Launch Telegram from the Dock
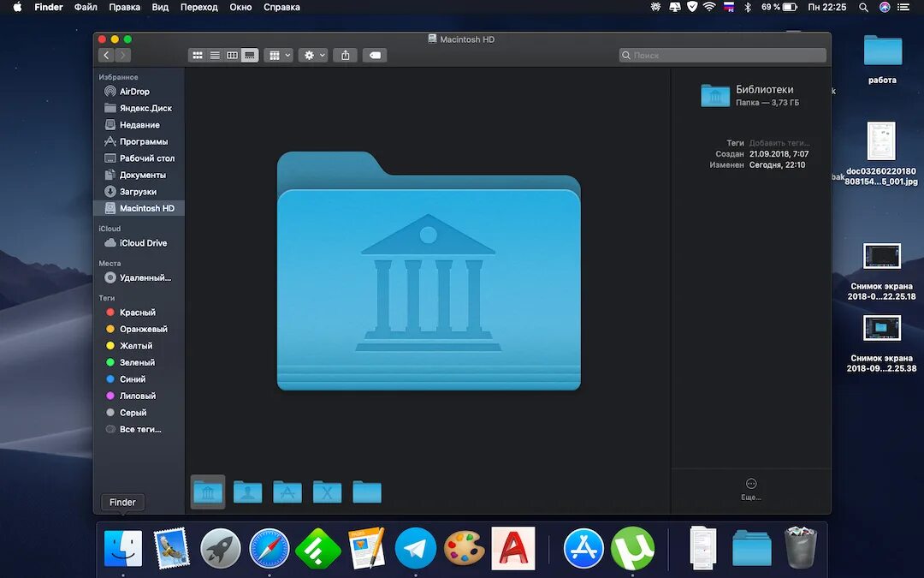The image size is (924, 578). click(416, 549)
